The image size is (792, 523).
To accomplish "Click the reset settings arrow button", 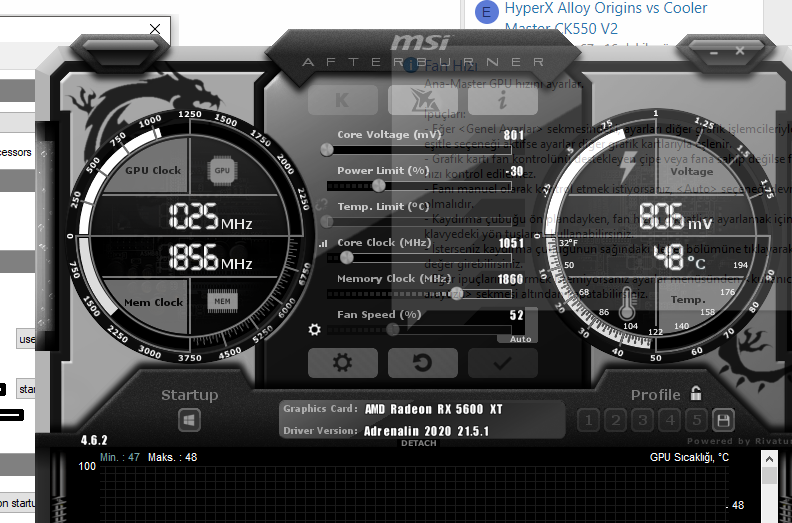I will [x=423, y=363].
